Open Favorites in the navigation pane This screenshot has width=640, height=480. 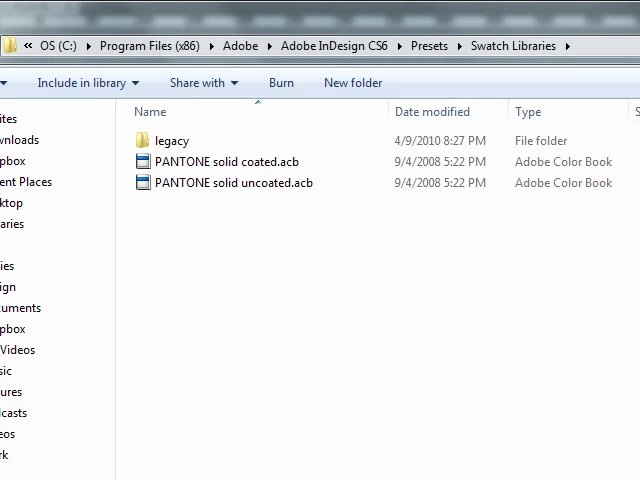tap(9, 119)
